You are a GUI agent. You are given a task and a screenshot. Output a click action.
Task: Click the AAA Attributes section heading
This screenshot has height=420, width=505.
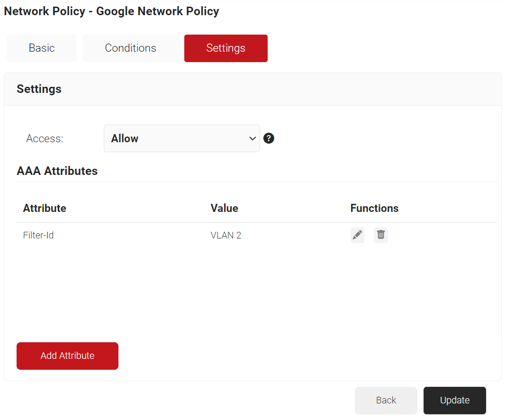point(57,171)
